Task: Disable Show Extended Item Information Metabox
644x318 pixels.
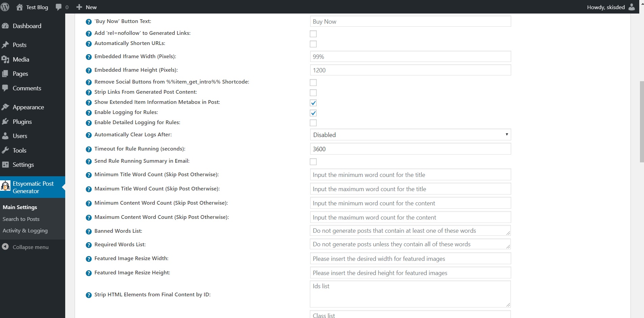Action: [x=313, y=103]
